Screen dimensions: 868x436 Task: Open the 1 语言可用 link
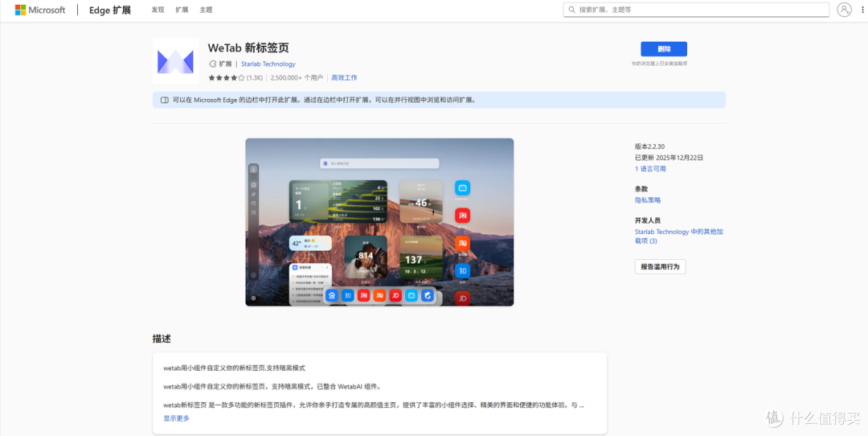coord(650,169)
